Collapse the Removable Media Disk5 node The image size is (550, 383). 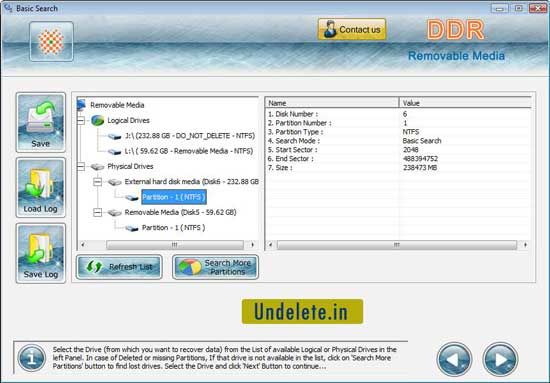98,212
